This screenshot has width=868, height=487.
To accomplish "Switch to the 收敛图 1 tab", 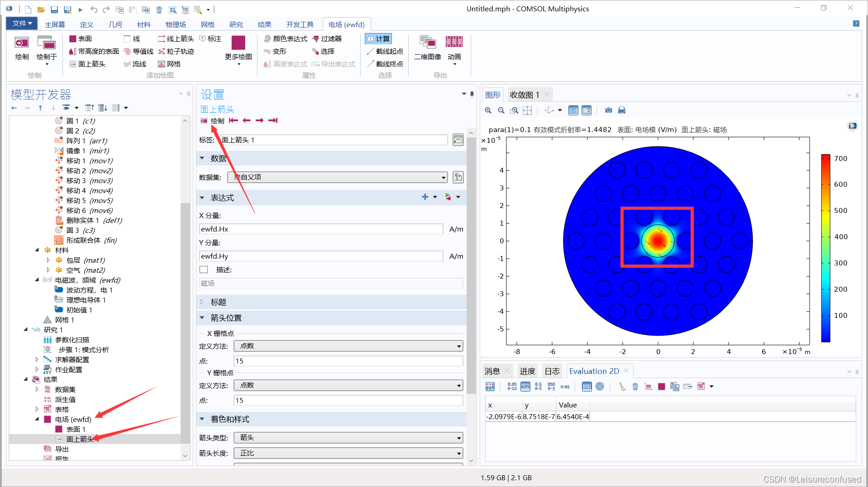I will [x=525, y=95].
